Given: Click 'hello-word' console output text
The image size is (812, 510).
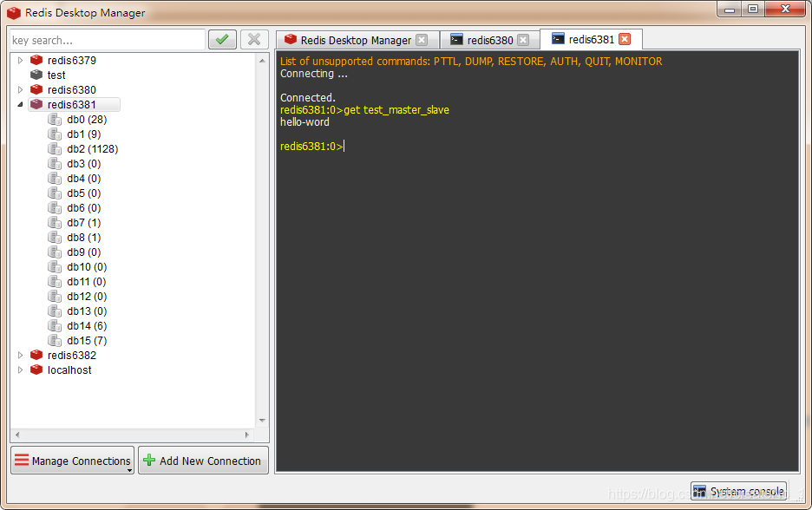Looking at the screenshot, I should click(x=304, y=122).
